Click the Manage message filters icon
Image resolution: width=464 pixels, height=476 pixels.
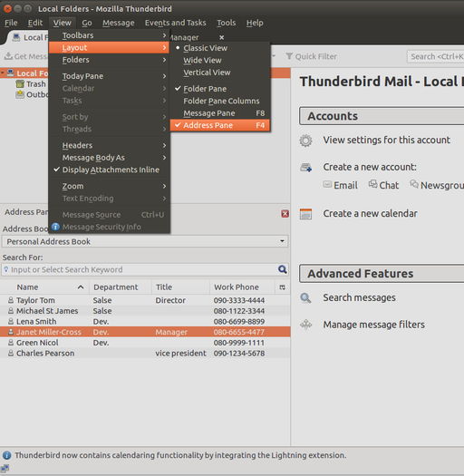tap(305, 325)
